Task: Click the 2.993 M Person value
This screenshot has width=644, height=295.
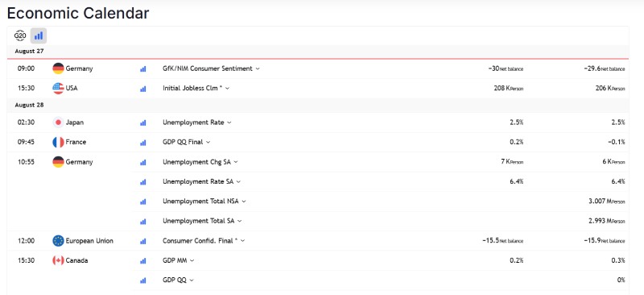Action: pyautogui.click(x=607, y=221)
